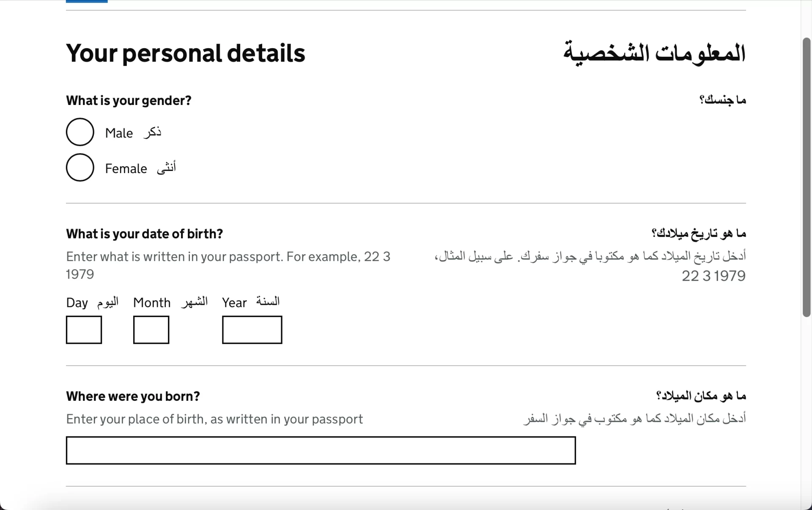Select Male gender radio button
The height and width of the screenshot is (510, 812).
pos(80,132)
